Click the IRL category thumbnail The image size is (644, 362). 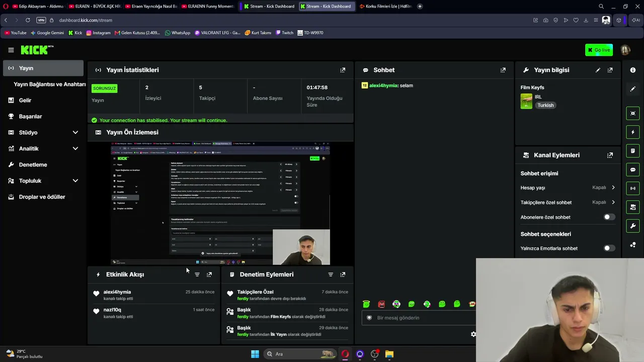coord(526,101)
